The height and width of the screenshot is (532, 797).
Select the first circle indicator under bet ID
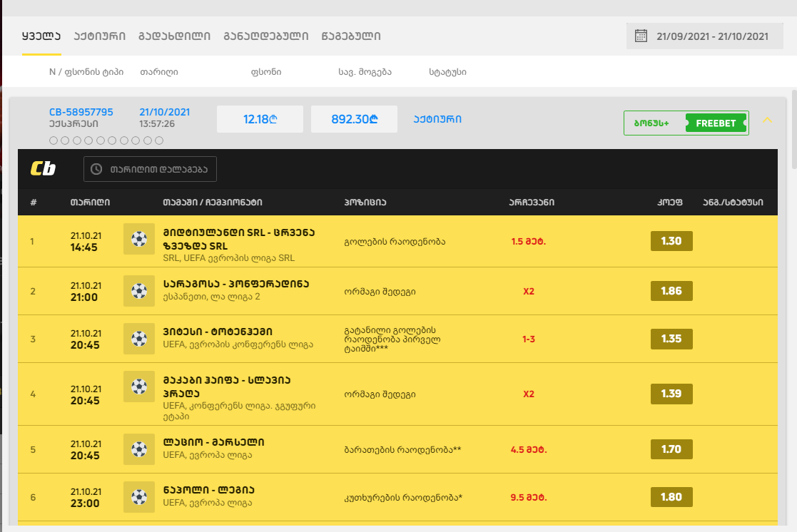(54, 140)
